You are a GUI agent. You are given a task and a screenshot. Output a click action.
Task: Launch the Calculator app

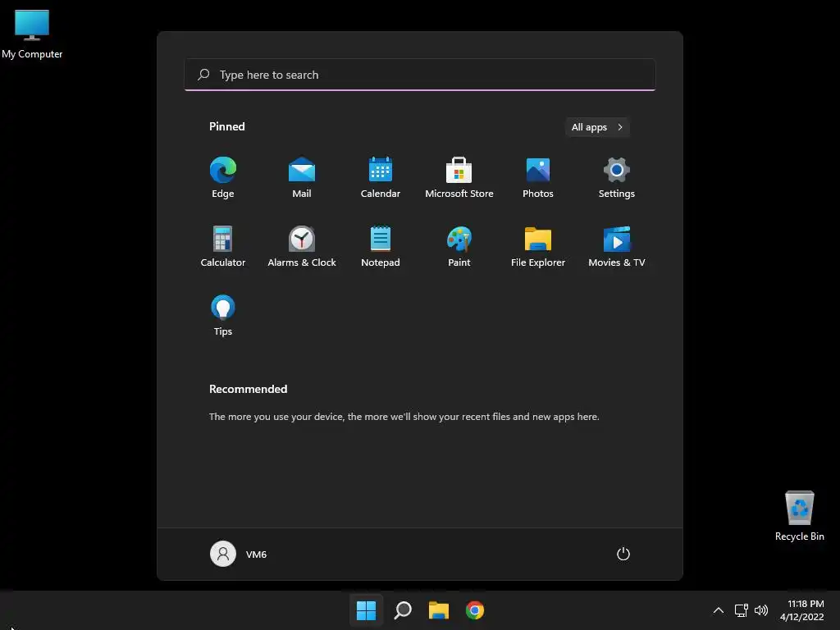click(223, 246)
